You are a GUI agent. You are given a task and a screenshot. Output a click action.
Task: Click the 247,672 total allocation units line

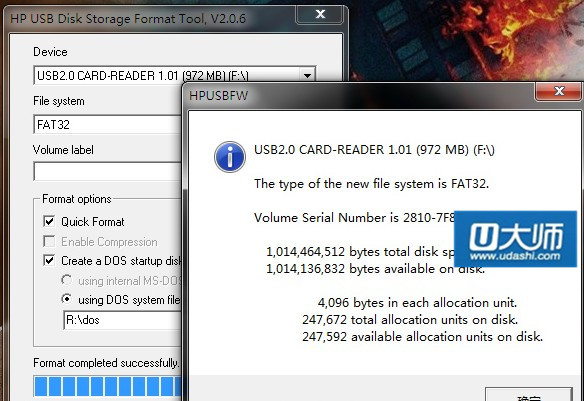pyautogui.click(x=410, y=320)
